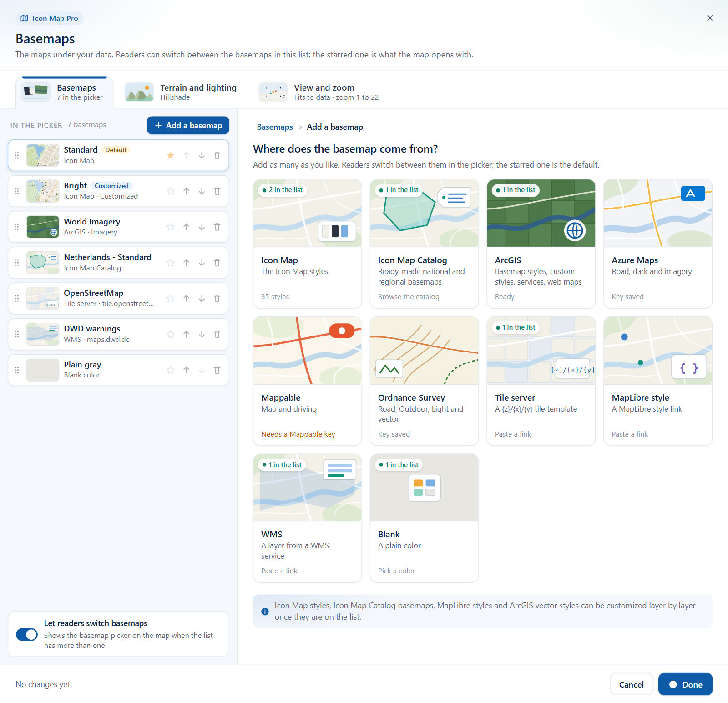Move Bright basemap down
Image resolution: width=728 pixels, height=703 pixels.
[202, 191]
